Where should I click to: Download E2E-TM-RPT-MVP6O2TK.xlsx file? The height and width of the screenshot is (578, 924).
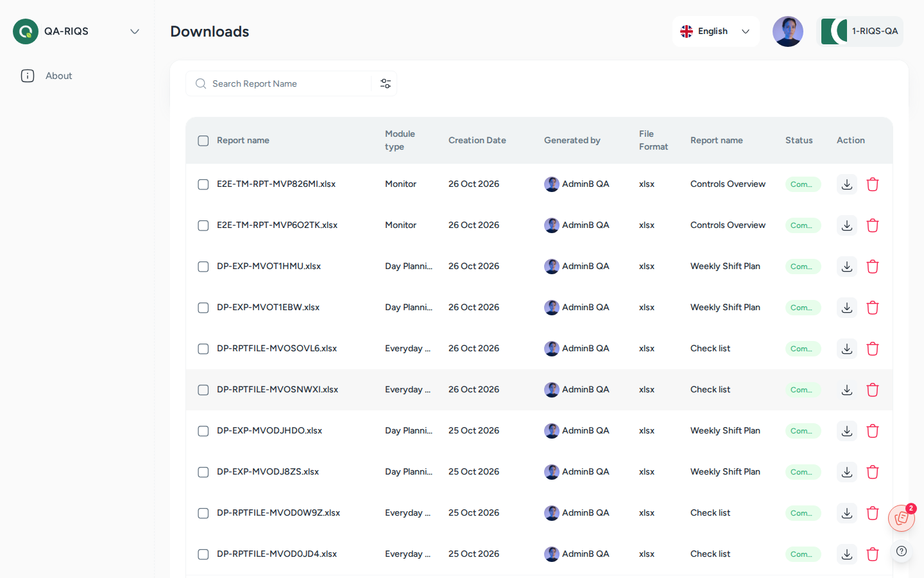pos(847,225)
